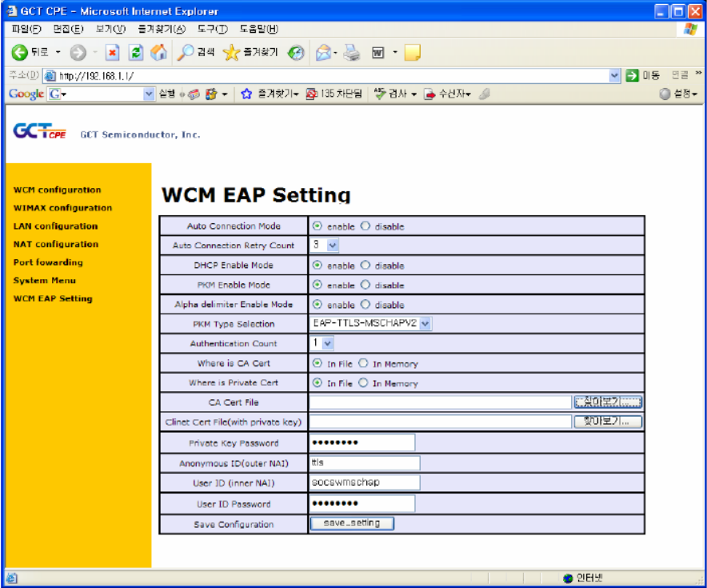Select disable for DHCP Enable Mode
This screenshot has width=707, height=588.
[x=365, y=265]
